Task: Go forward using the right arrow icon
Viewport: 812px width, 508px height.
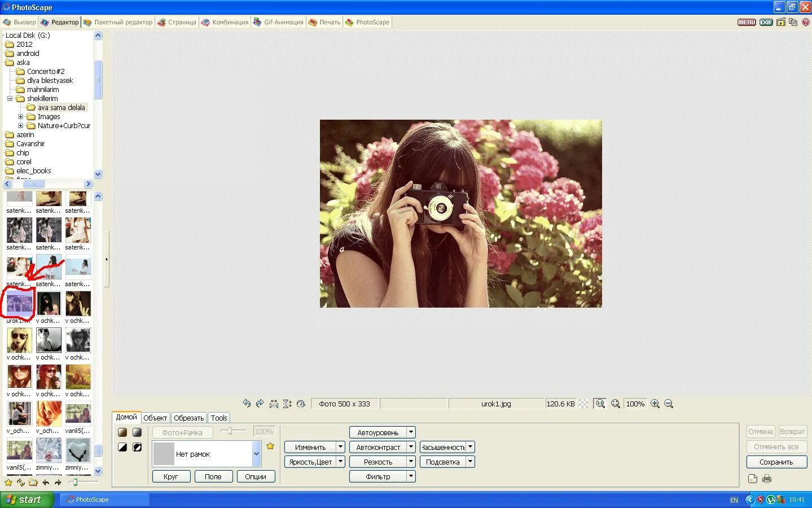Action: click(x=58, y=483)
